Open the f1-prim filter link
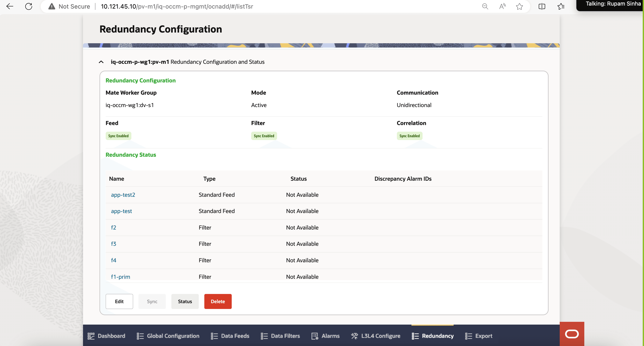The height and width of the screenshot is (346, 644). point(120,276)
